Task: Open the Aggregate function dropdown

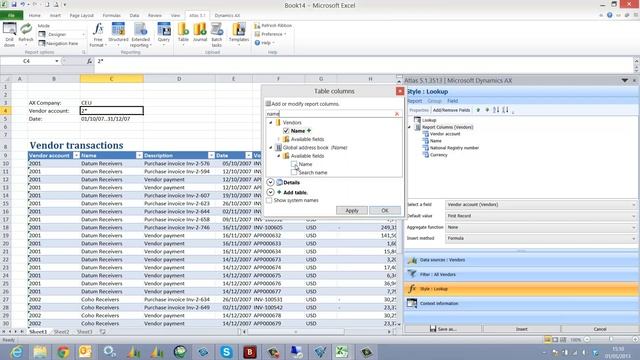Action: [541, 227]
